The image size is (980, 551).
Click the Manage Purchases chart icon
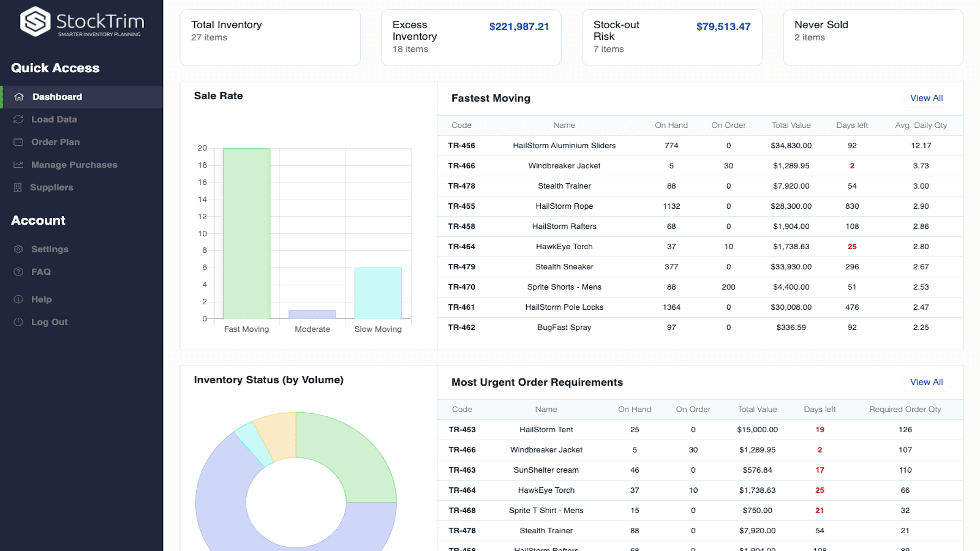[x=18, y=164]
